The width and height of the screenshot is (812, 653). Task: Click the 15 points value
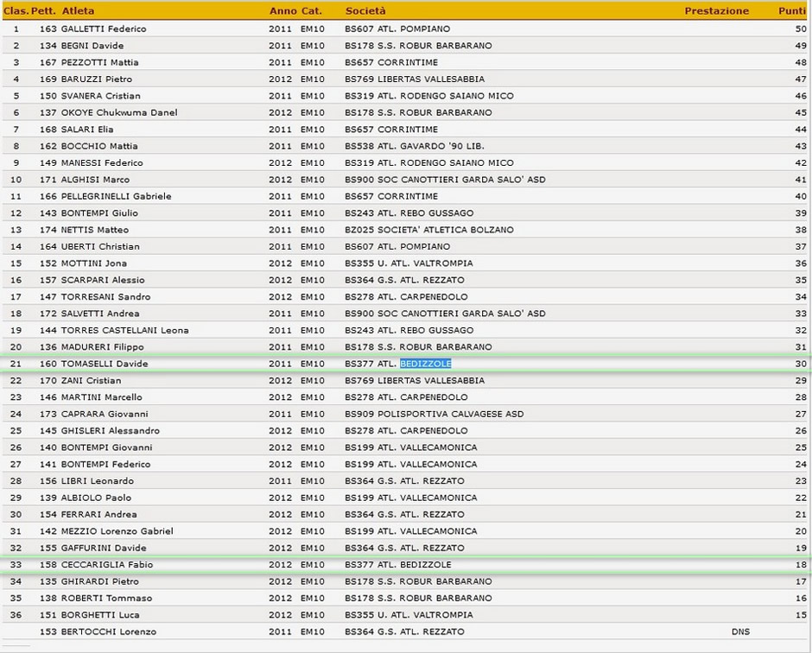(801, 615)
